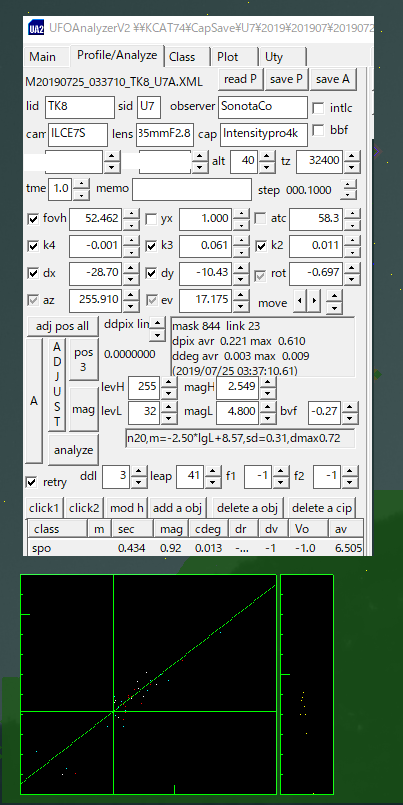Click the pos 3 button
This screenshot has height=805, width=403.
pyautogui.click(x=83, y=359)
